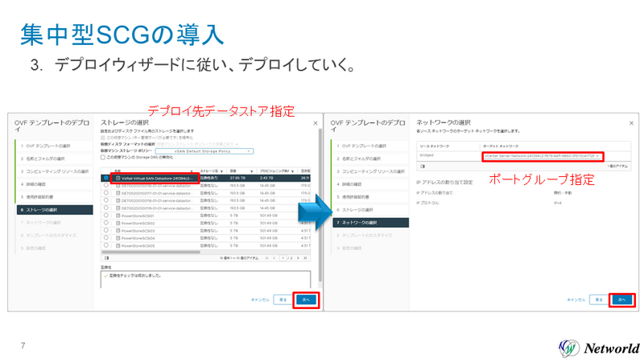Click the horizontal scrollbar under datastore table
This screenshot has width=644, height=362.
151,252
